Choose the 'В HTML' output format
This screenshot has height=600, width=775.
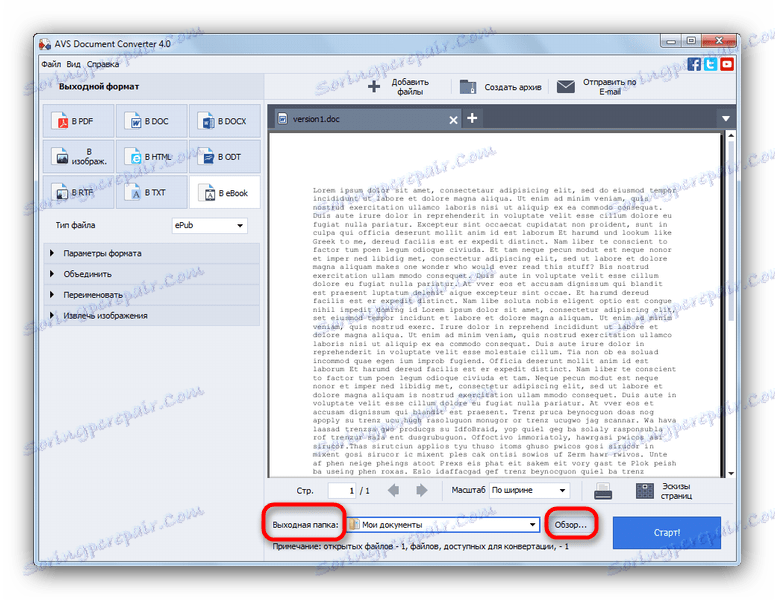point(151,157)
